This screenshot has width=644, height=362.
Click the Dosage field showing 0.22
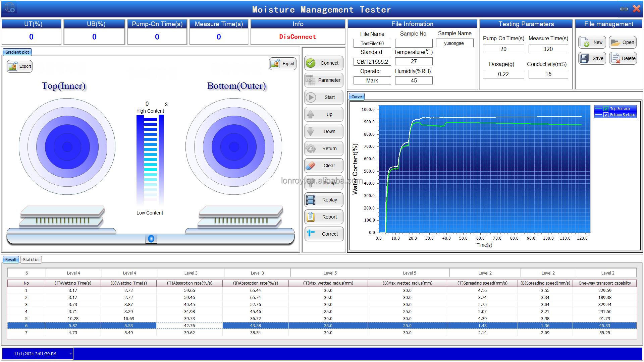(x=503, y=74)
